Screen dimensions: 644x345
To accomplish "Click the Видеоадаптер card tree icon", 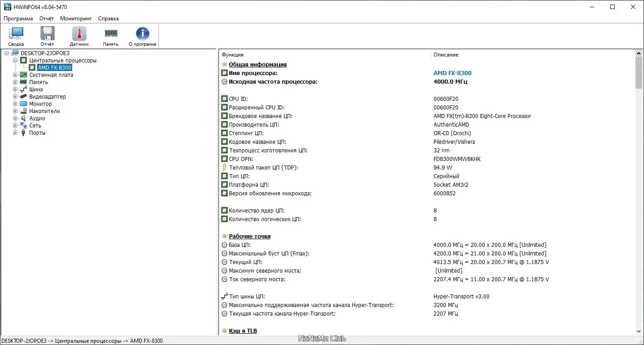I will [23, 97].
